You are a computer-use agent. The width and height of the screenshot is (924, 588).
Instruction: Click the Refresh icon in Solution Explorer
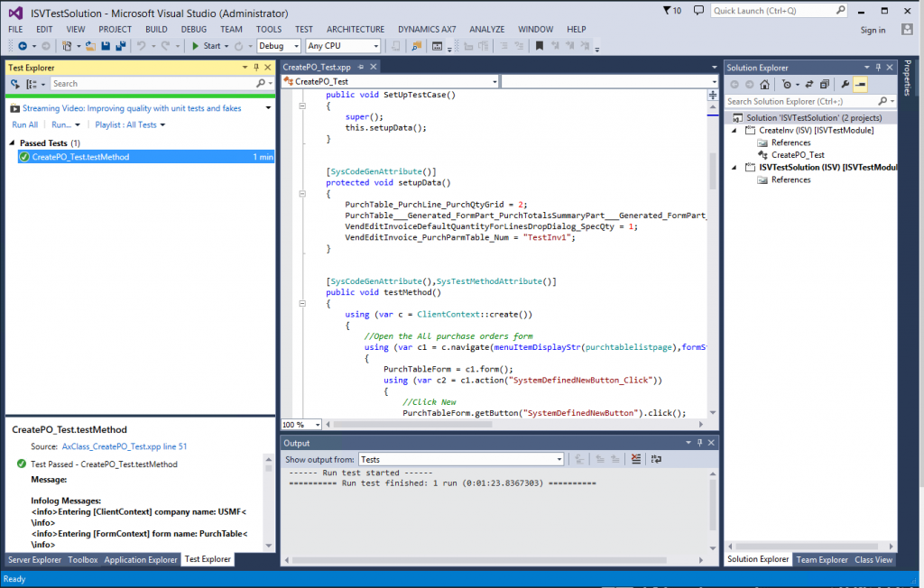pyautogui.click(x=808, y=84)
